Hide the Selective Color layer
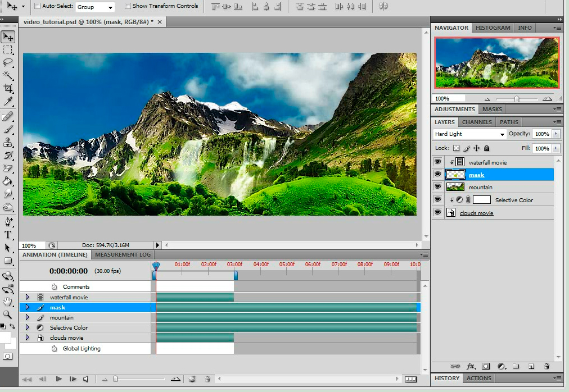The image size is (569, 392). [437, 199]
